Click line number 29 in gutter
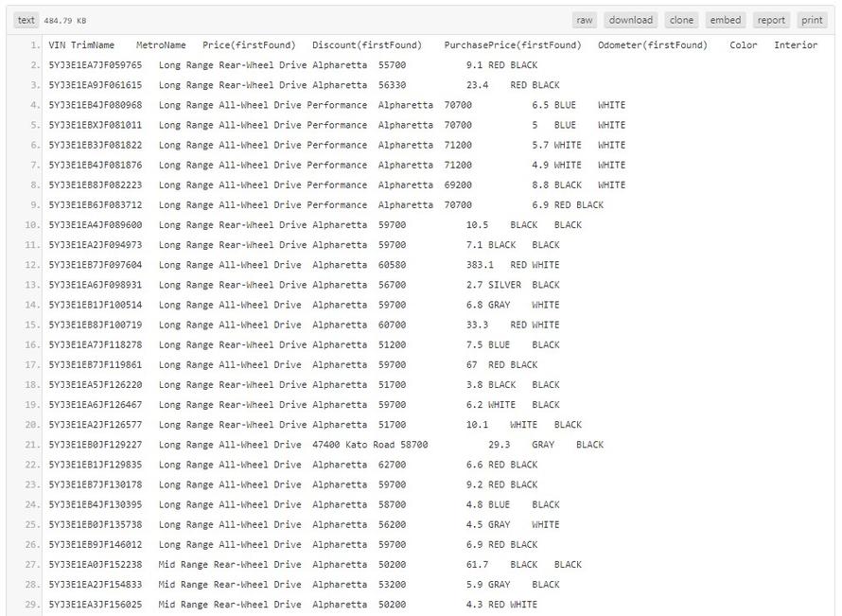This screenshot has width=842, height=616. point(33,605)
